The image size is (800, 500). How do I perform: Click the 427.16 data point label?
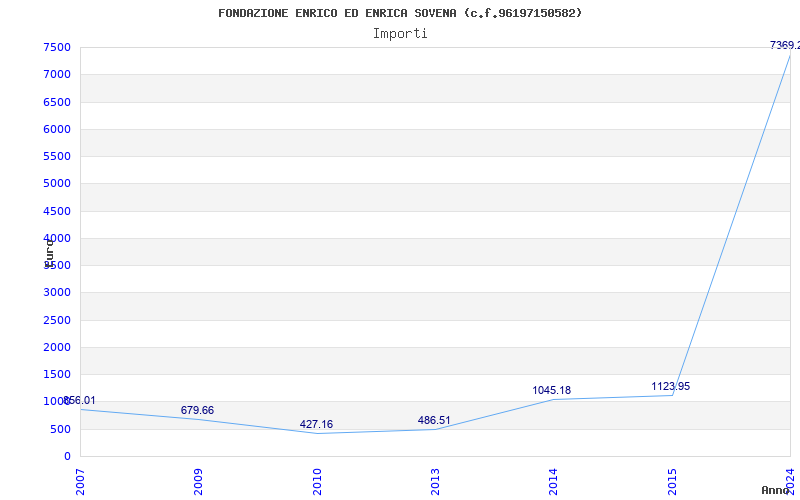click(x=316, y=424)
